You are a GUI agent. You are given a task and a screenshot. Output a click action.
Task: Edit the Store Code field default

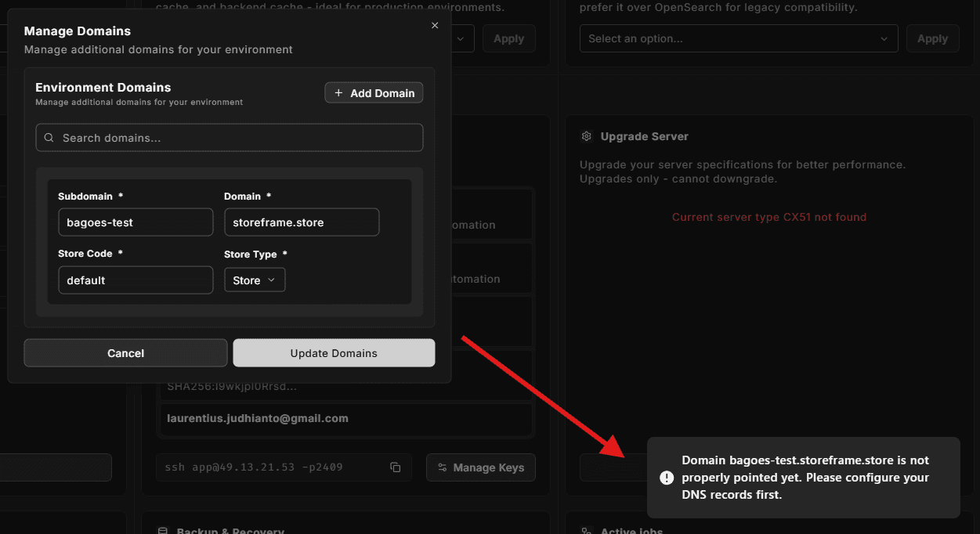(x=136, y=280)
